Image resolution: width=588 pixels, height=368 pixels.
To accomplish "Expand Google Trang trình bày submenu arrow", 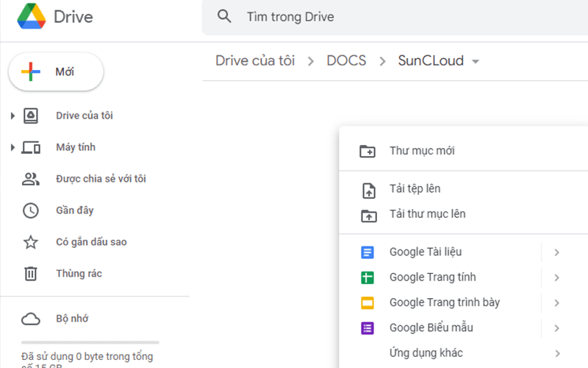I will pyautogui.click(x=557, y=302).
